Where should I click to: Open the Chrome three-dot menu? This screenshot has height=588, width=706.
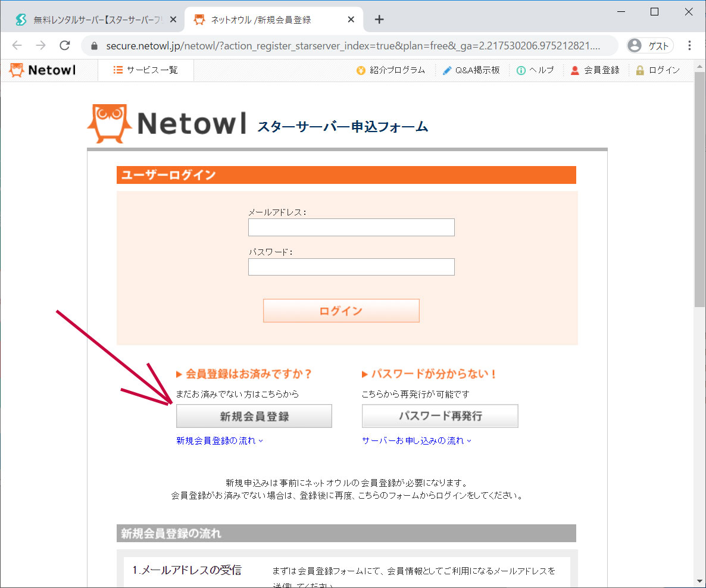tap(689, 45)
